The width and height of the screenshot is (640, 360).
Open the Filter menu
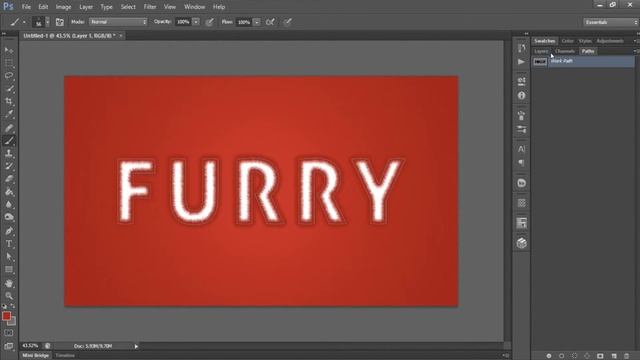pyautogui.click(x=150, y=7)
